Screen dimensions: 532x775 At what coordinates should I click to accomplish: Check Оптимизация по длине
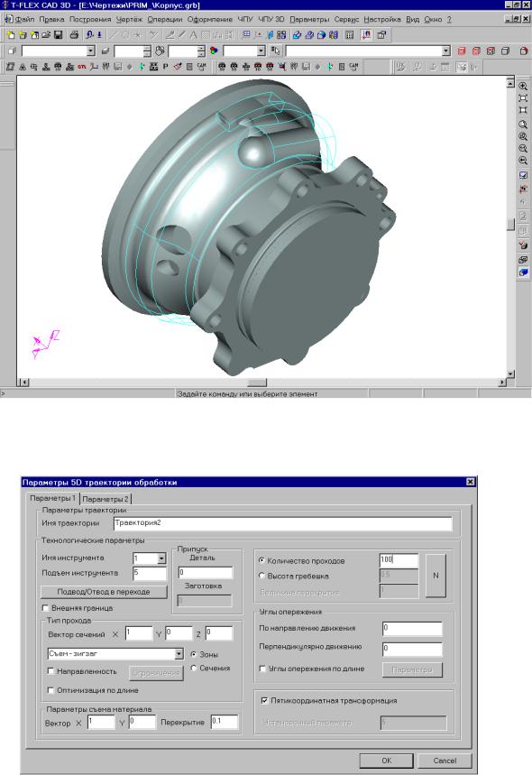pyautogui.click(x=50, y=690)
